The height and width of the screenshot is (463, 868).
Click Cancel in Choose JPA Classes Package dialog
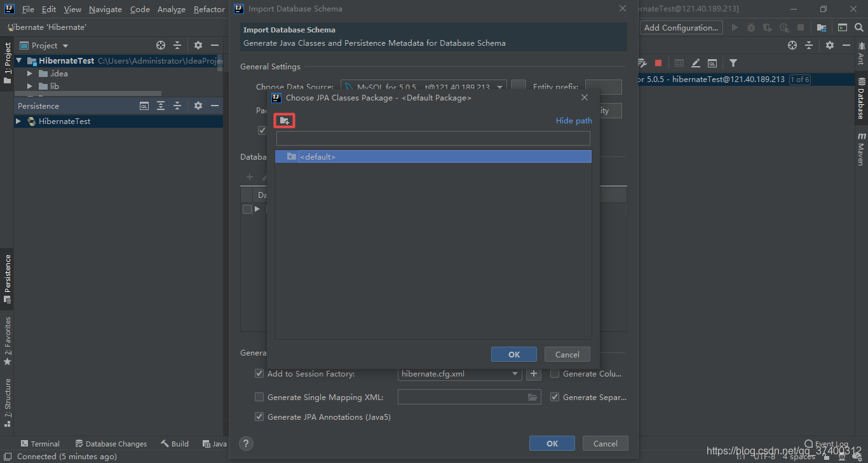point(567,354)
